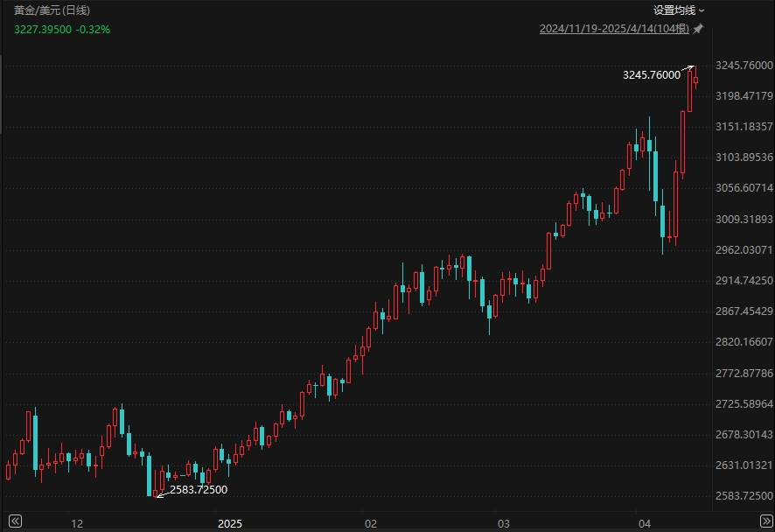775x532 pixels.
Task: Click the 12 month label on time axis
Action: tap(77, 523)
